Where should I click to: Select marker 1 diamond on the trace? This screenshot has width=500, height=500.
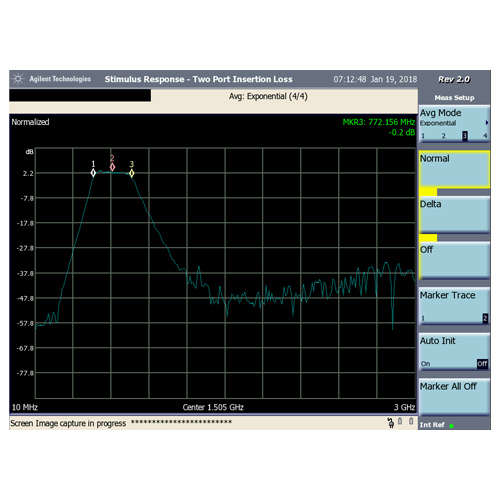pyautogui.click(x=93, y=173)
